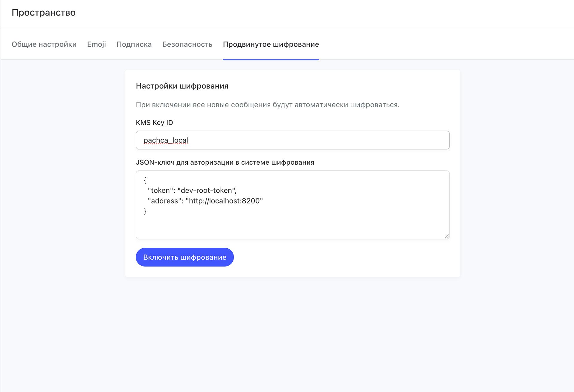
Task: Click the JSON-ключ для авторизации label
Action: (x=225, y=162)
